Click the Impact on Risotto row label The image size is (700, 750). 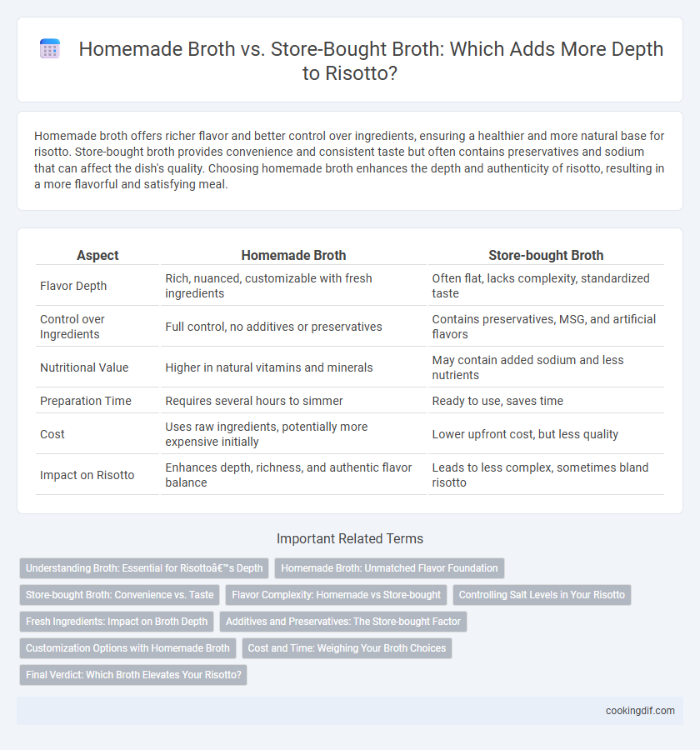(87, 475)
